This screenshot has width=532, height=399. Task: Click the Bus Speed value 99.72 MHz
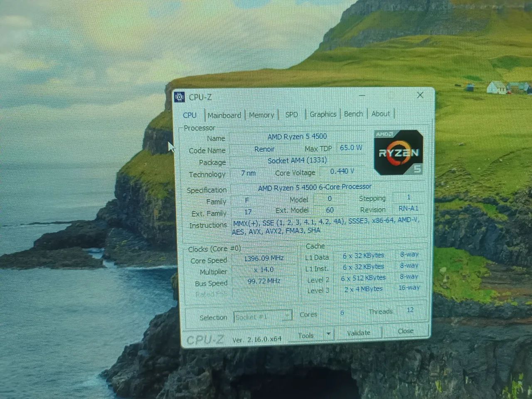coord(264,281)
